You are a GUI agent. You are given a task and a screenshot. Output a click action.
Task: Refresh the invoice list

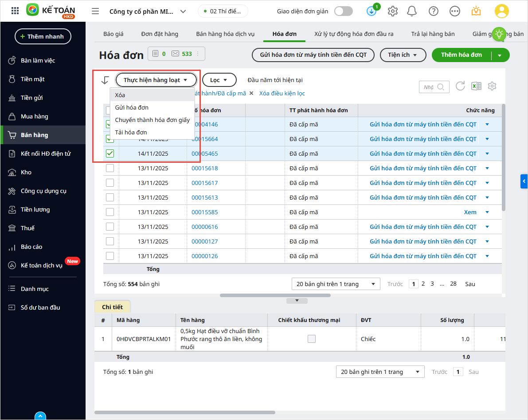[460, 86]
